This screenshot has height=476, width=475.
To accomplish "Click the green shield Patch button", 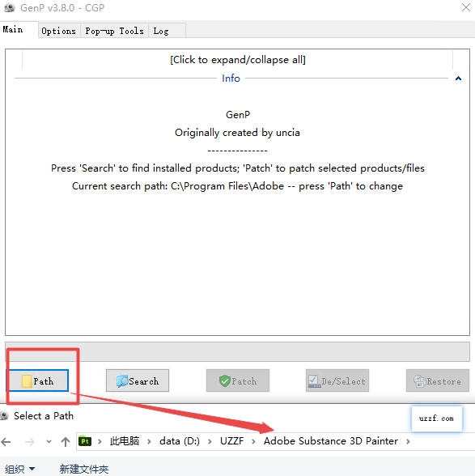I will (238, 380).
